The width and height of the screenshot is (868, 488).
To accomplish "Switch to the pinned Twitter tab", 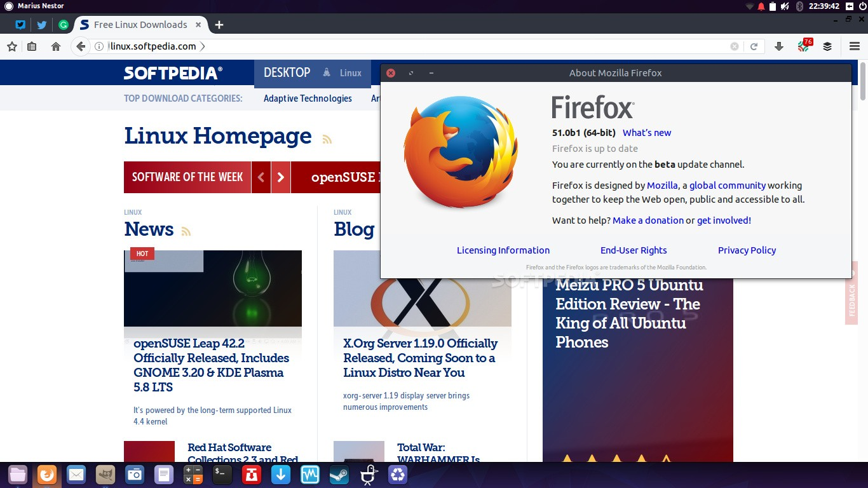I will click(x=42, y=25).
